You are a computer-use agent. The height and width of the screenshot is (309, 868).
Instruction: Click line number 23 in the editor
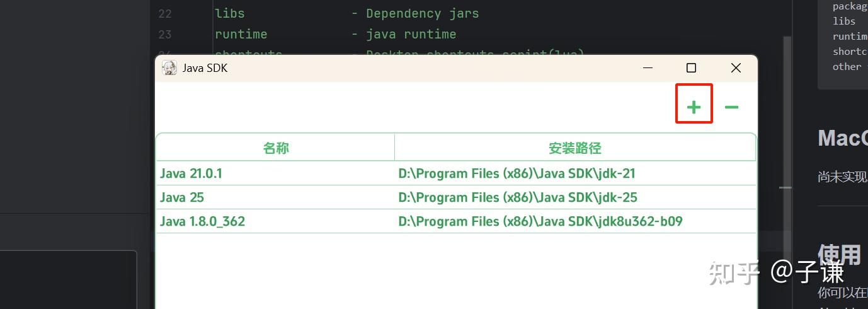pyautogui.click(x=164, y=34)
